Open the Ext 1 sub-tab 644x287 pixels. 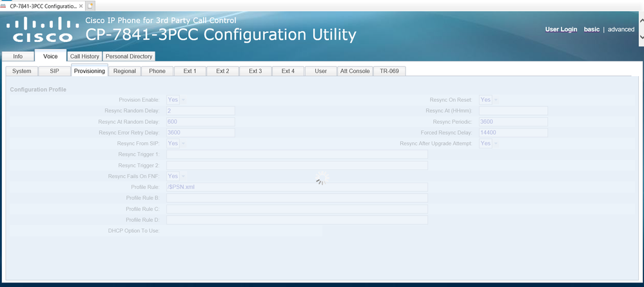coord(190,71)
